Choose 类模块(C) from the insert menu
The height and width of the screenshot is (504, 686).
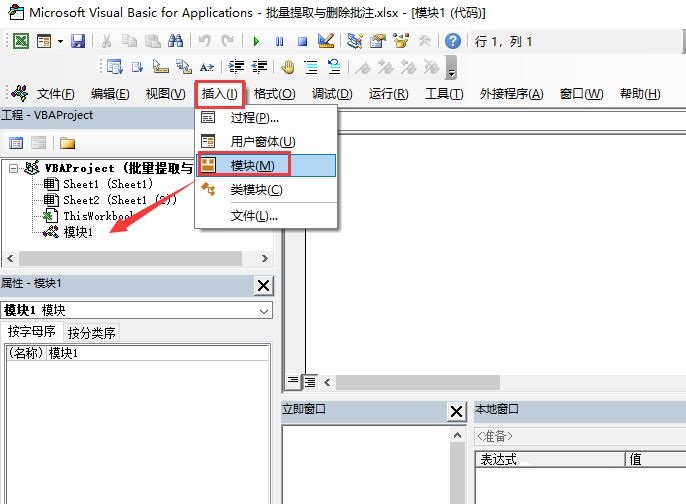(266, 189)
